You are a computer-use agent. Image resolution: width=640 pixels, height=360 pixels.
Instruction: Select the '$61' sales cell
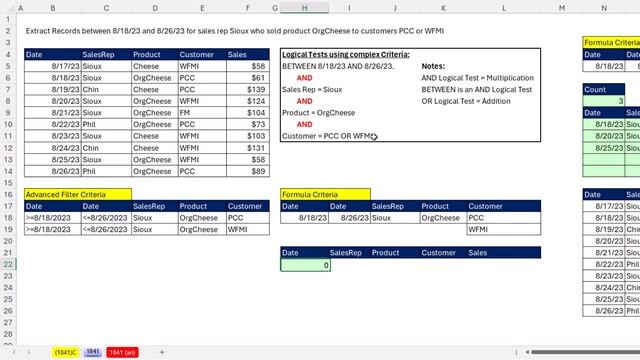(248, 78)
